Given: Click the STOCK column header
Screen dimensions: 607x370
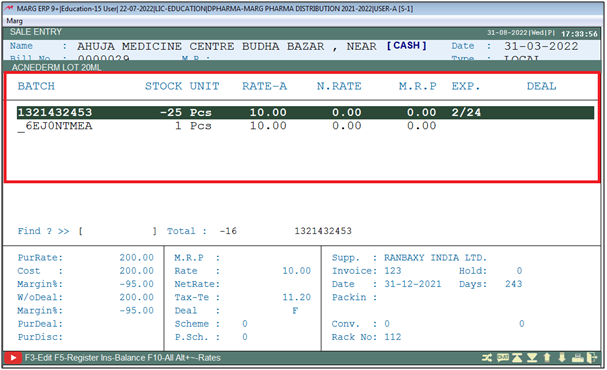Looking at the screenshot, I should pos(163,86).
